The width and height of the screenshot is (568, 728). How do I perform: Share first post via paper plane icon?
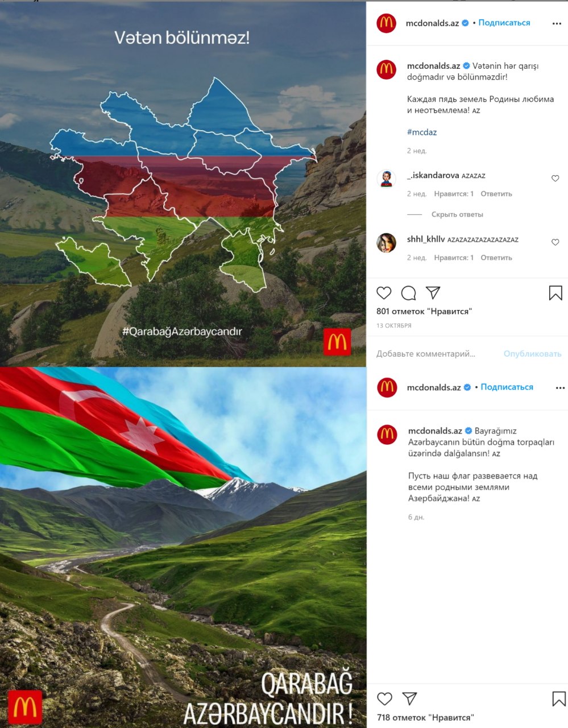tap(433, 292)
